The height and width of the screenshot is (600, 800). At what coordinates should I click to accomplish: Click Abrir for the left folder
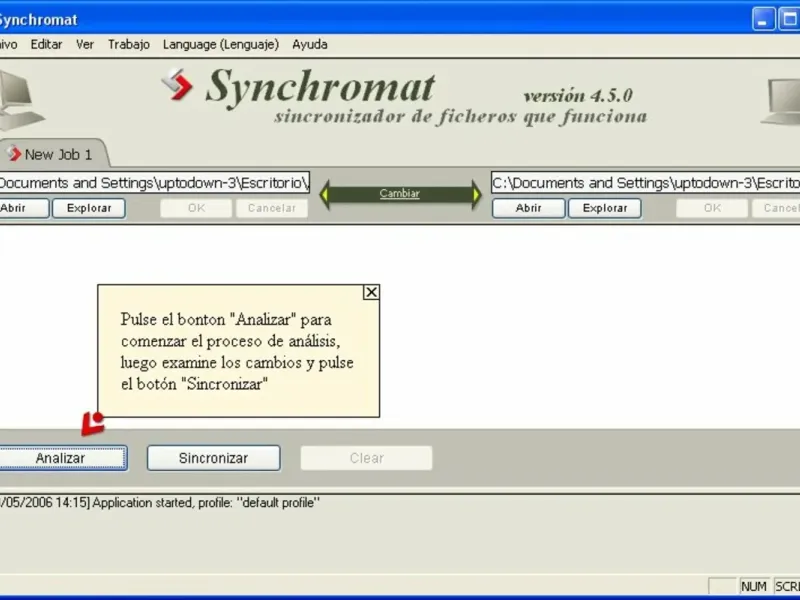click(x=23, y=208)
